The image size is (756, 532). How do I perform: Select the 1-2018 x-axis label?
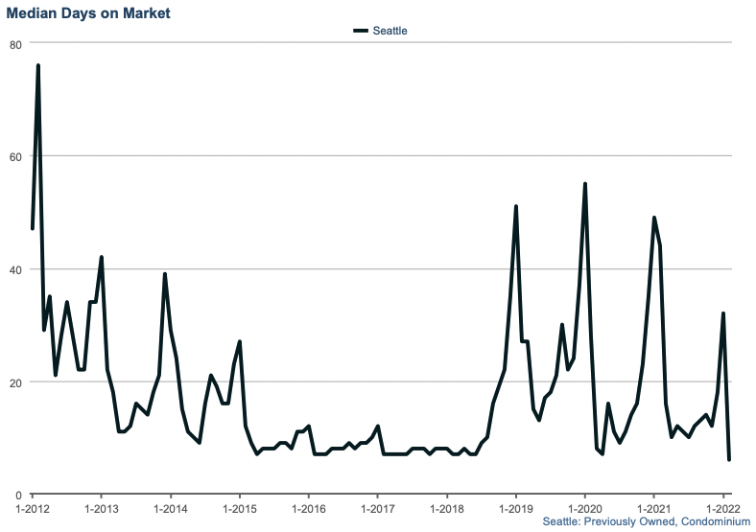(446, 509)
